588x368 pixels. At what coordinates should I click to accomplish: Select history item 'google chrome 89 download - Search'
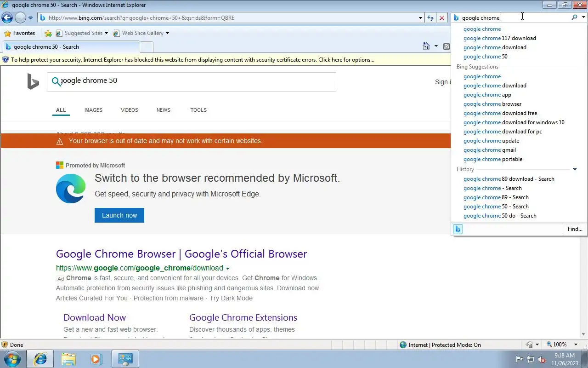(509, 179)
